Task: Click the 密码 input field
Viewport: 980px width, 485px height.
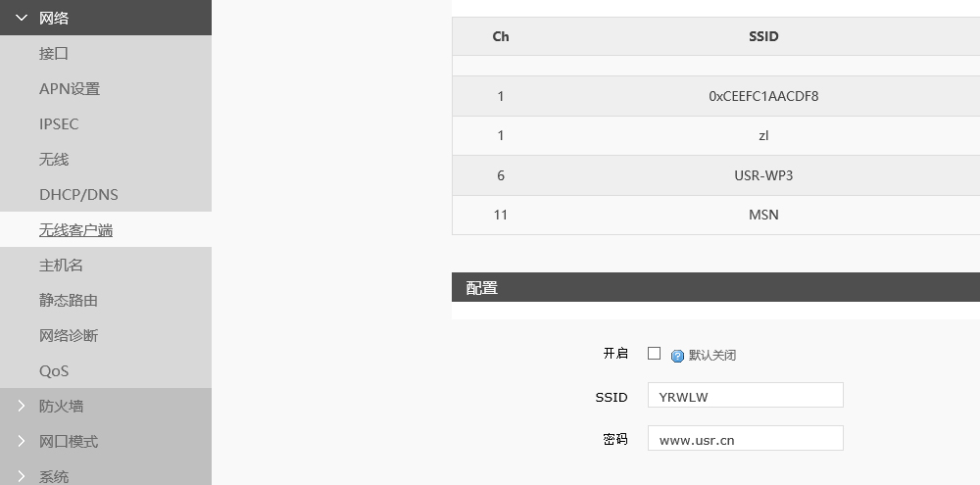Action: click(745, 439)
